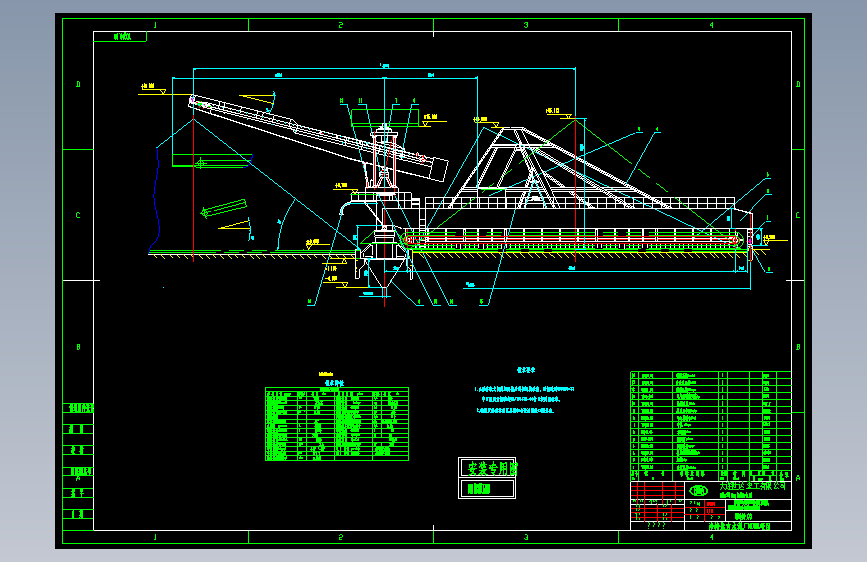Viewport: 867px width, 562px height.
Task: Click zone letter B on the left border
Action: tap(78, 347)
